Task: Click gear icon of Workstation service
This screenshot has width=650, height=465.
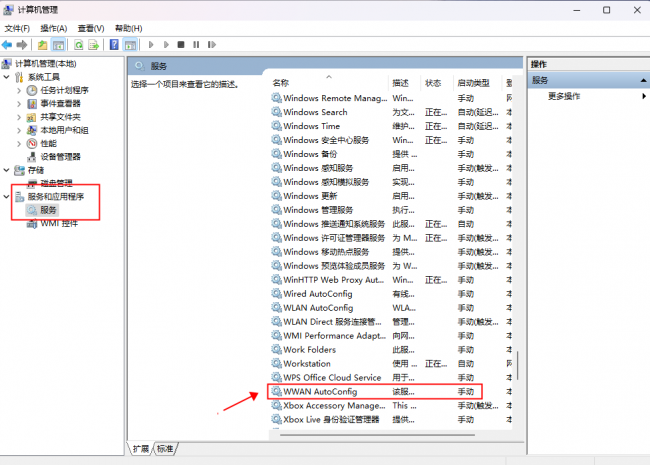Action: (276, 363)
